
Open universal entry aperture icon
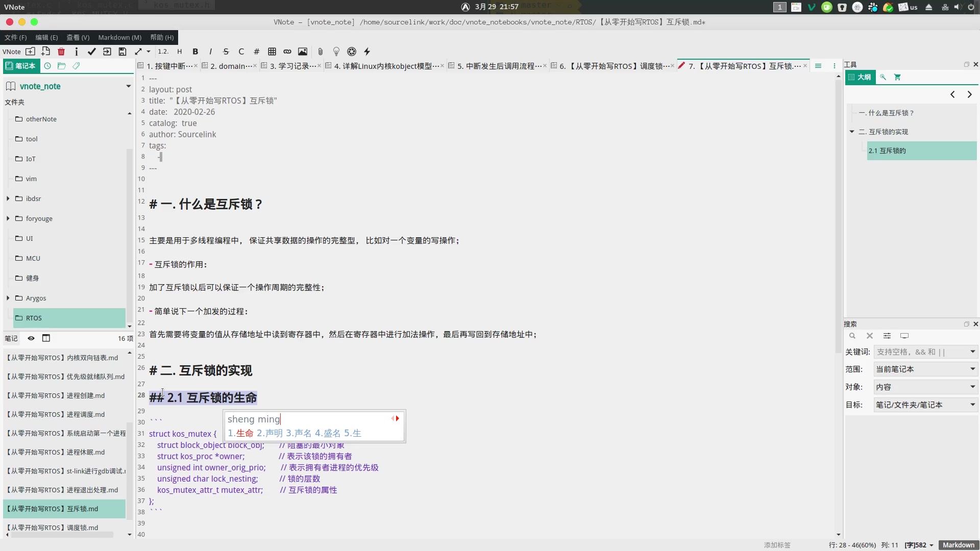(352, 52)
